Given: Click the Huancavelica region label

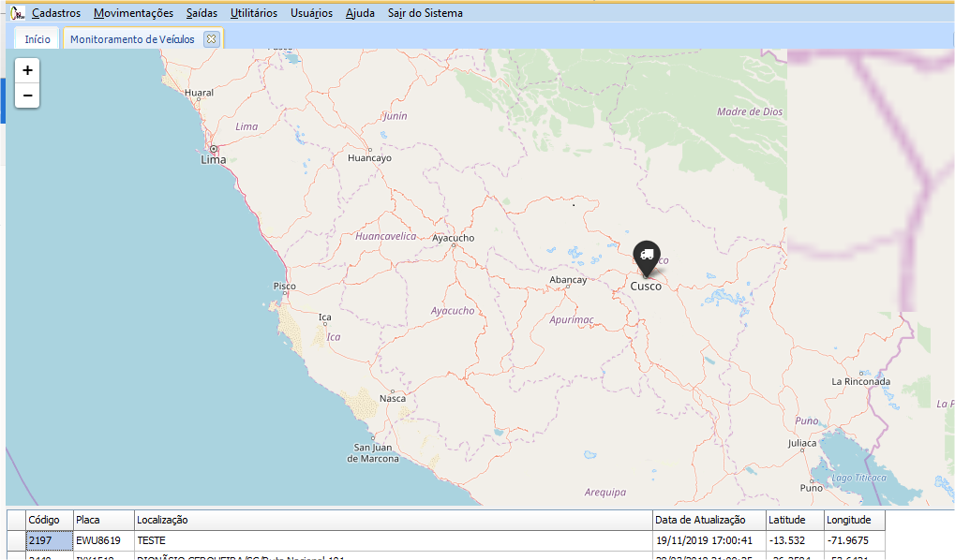Looking at the screenshot, I should (386, 236).
